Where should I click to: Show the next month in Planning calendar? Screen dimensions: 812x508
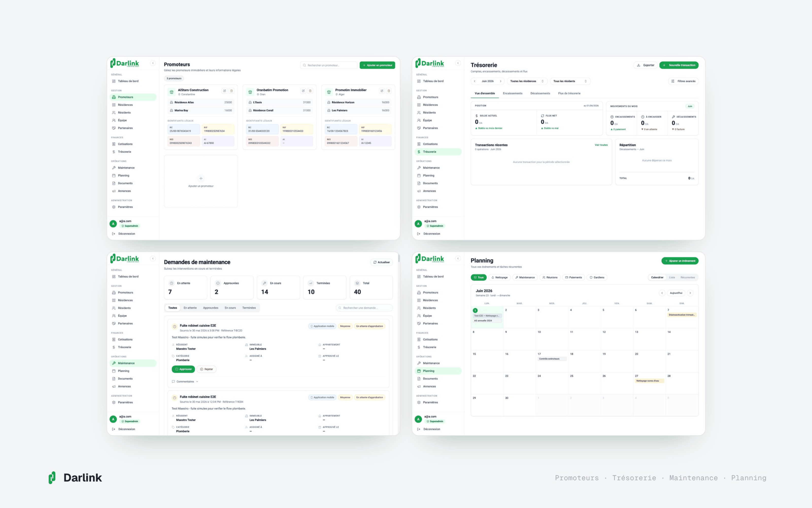point(690,293)
